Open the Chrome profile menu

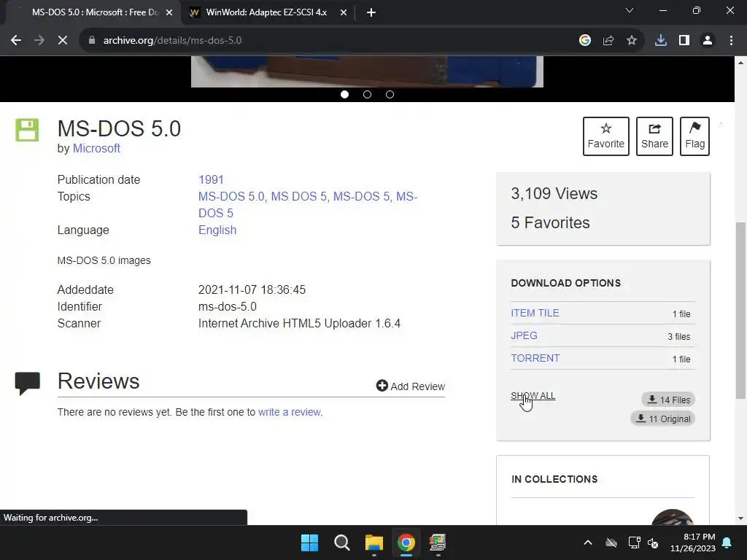pos(708,41)
